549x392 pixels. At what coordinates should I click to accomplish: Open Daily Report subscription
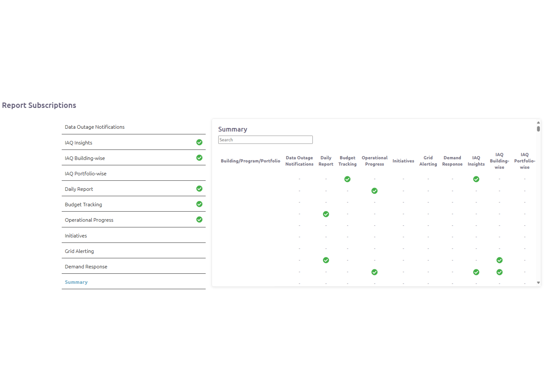(134, 189)
